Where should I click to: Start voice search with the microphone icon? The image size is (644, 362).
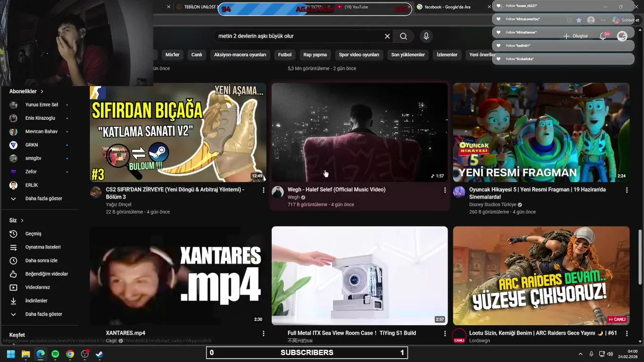pyautogui.click(x=426, y=36)
